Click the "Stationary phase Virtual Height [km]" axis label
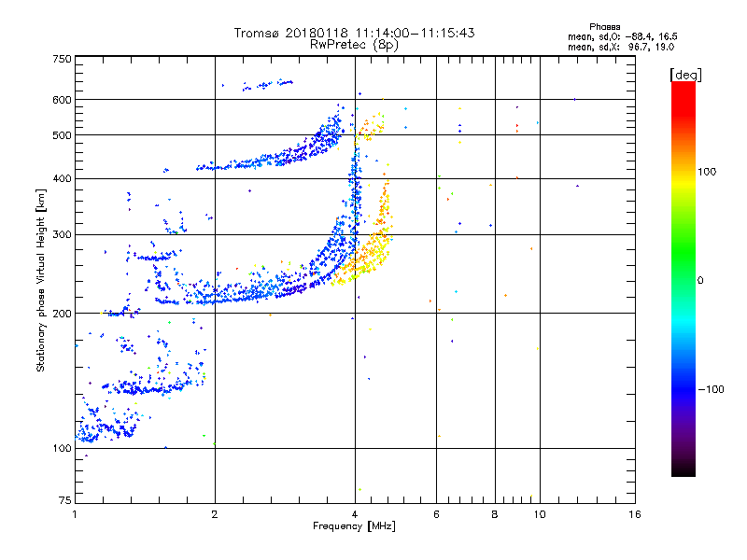 click(41, 281)
